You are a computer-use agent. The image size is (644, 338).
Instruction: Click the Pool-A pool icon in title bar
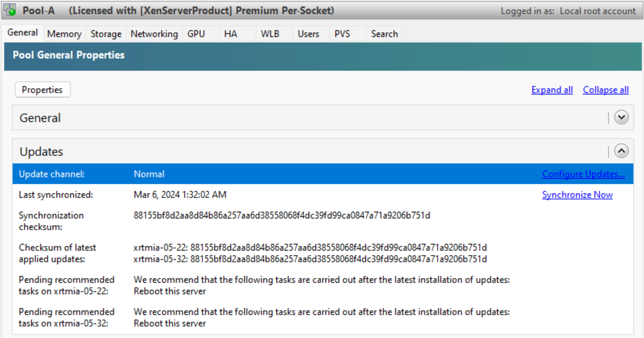pos(10,10)
